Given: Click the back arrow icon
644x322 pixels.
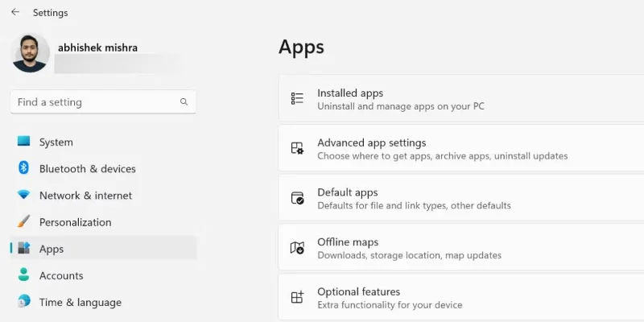Looking at the screenshot, I should pos(15,12).
